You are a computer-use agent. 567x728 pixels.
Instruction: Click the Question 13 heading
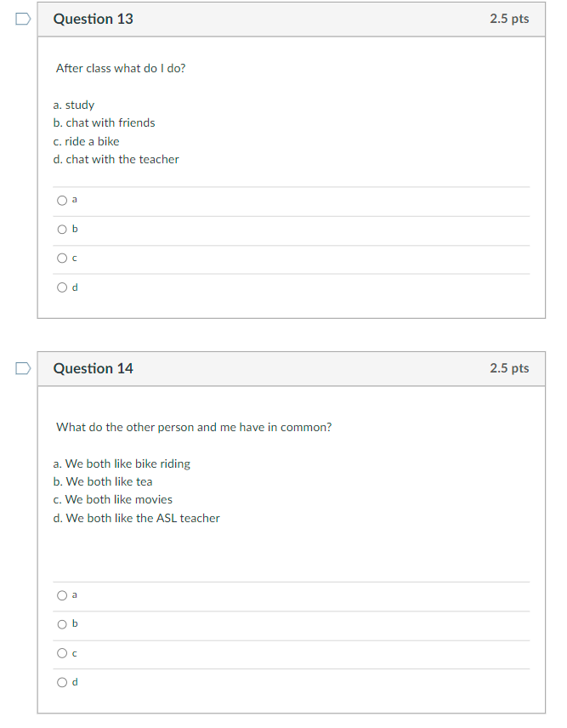pyautogui.click(x=94, y=19)
